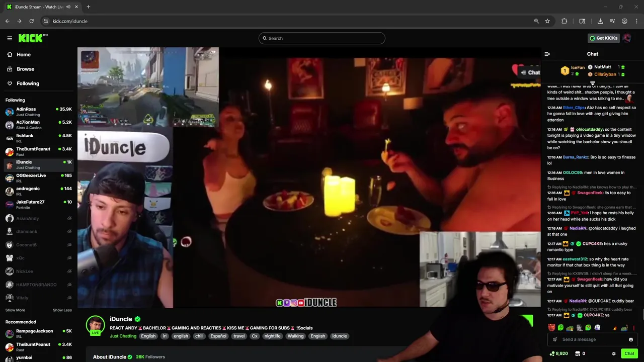
Task: Go back in browser
Action: click(x=8, y=21)
